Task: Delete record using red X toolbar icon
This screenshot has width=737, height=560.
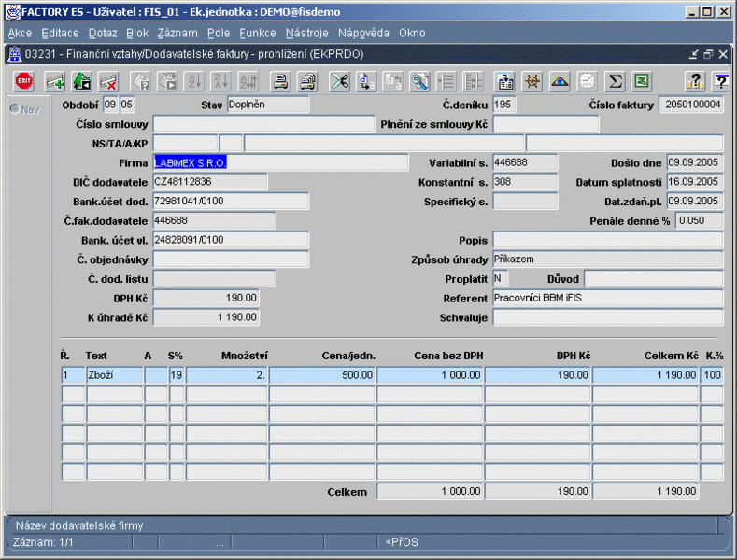Action: [x=107, y=81]
